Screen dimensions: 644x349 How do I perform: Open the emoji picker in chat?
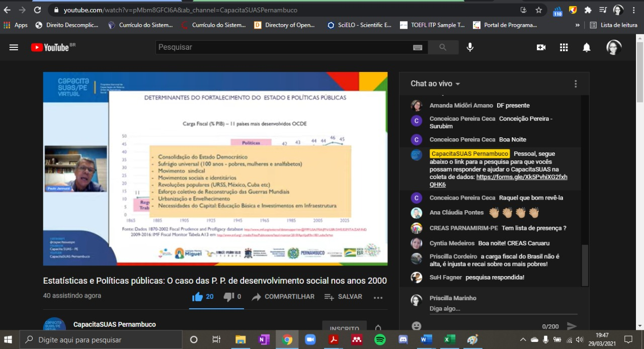click(417, 326)
